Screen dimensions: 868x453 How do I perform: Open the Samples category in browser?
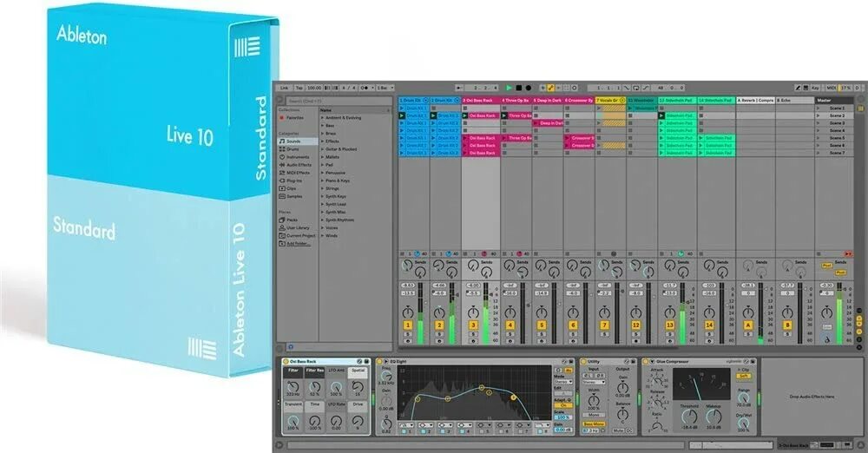coord(298,196)
